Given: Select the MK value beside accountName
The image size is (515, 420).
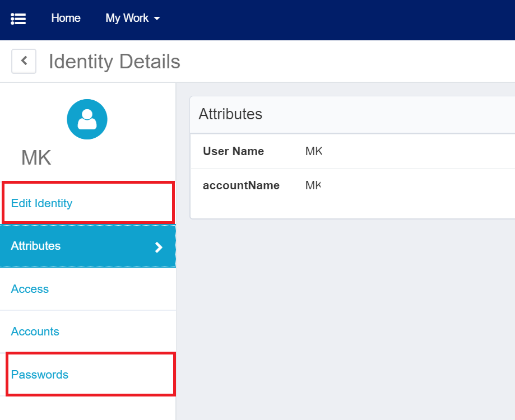Looking at the screenshot, I should click(313, 185).
